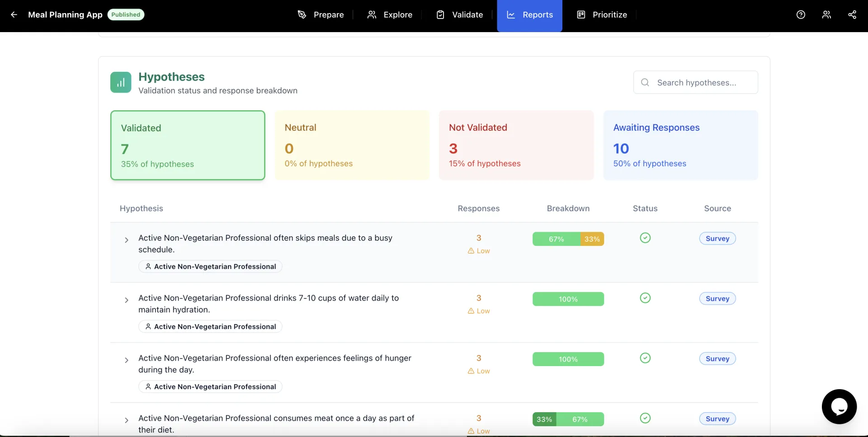Click the 67% / 33% breakdown bar
Viewport: 868px width, 437px height.
568,239
